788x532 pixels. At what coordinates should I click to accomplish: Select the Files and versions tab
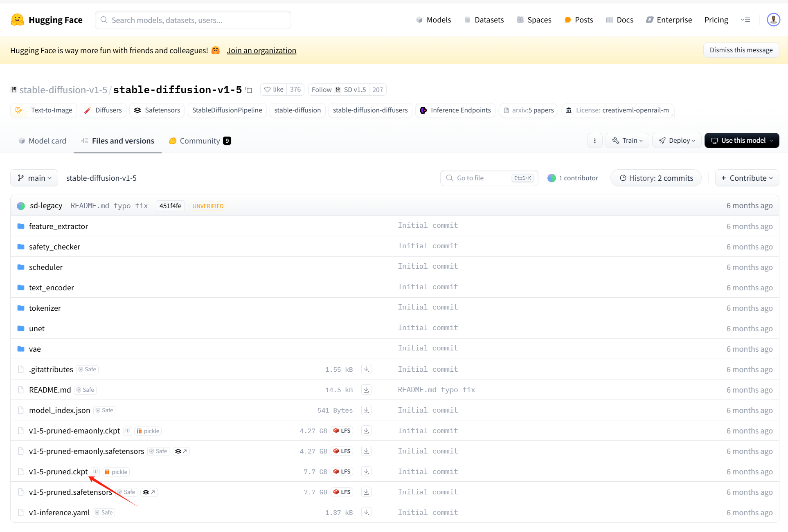coord(118,141)
